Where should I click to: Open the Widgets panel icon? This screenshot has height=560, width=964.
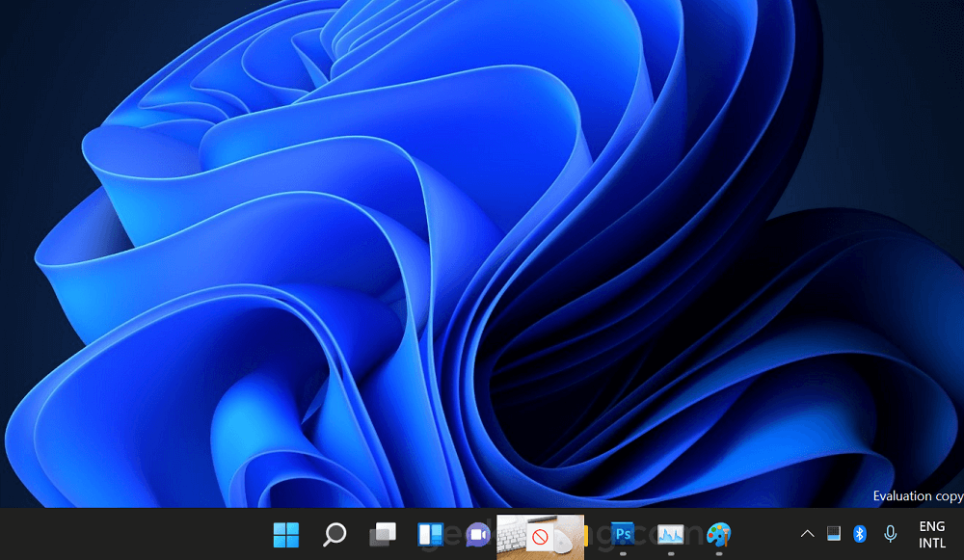click(x=430, y=534)
